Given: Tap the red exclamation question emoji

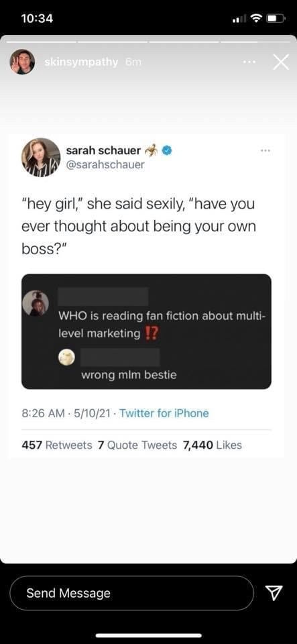Looking at the screenshot, I should 152,333.
